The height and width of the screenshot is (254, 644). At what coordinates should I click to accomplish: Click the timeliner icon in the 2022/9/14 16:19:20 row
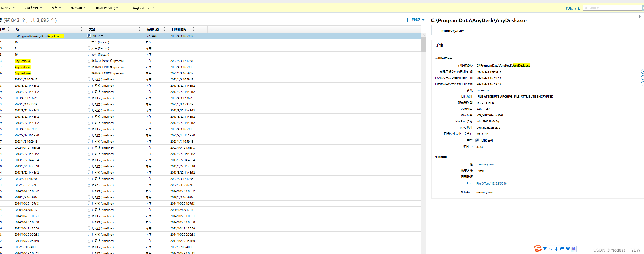(89, 135)
